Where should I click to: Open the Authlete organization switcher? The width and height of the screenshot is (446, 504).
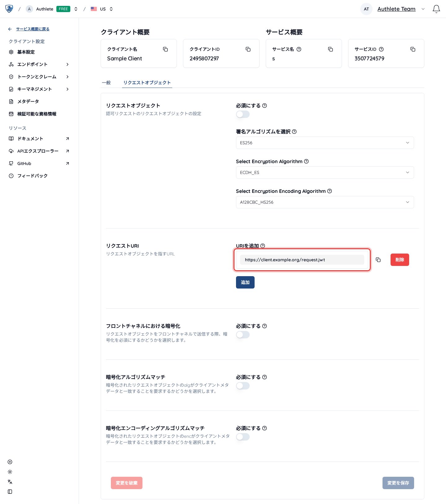point(52,9)
